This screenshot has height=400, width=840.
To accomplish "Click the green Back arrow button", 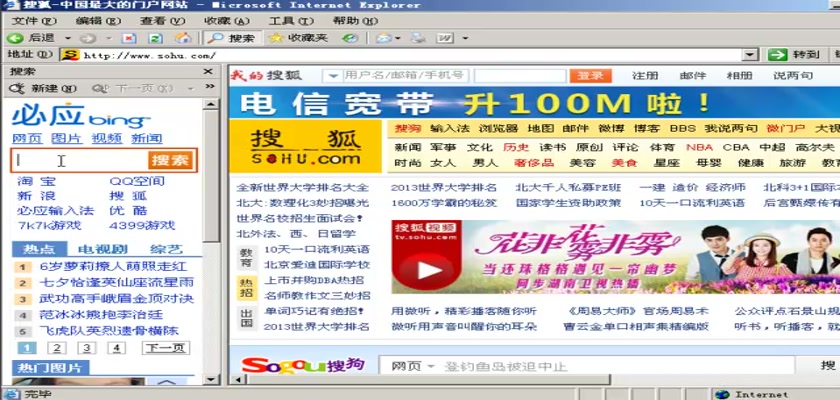I will [x=16, y=38].
